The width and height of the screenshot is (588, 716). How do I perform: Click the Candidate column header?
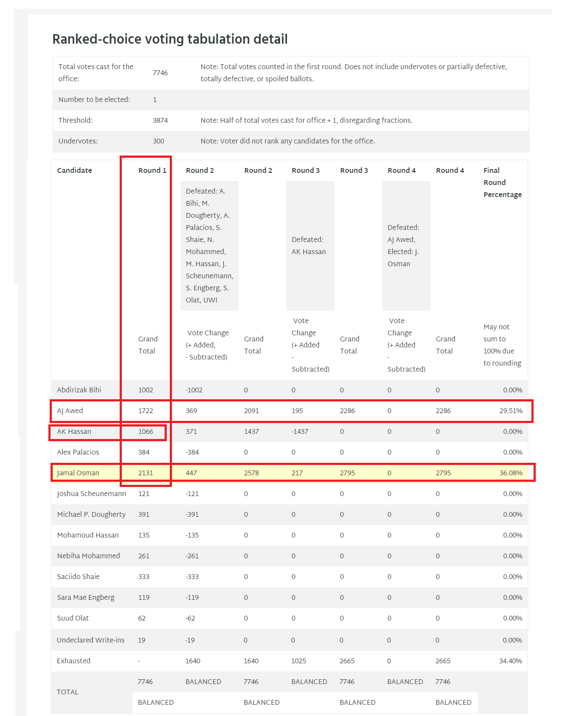[74, 170]
